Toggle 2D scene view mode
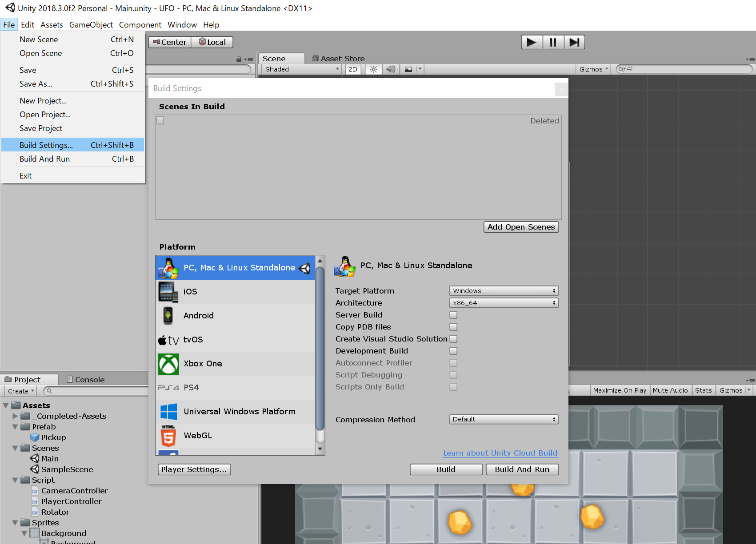 [x=353, y=69]
